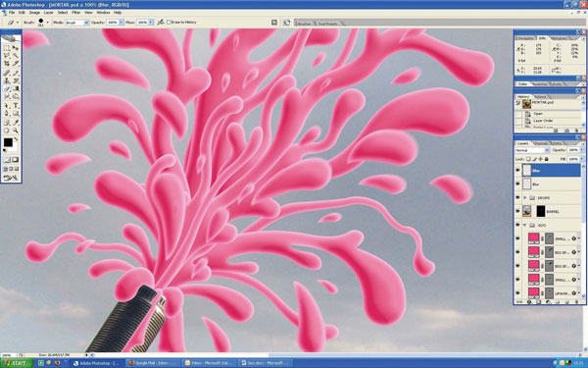Screen dimensions: 588x368
Task: Select the Lasso tool
Action: (7, 56)
